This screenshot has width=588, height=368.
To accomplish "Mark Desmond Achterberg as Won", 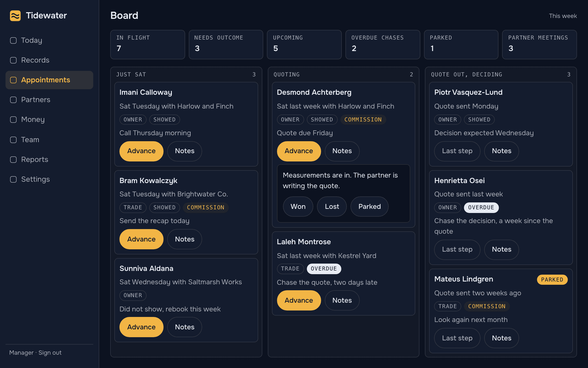I will coord(298,207).
